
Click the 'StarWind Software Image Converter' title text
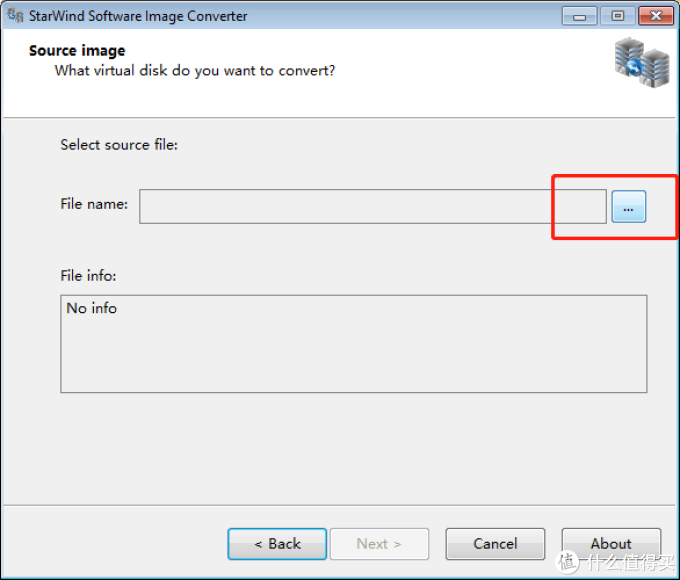[138, 16]
